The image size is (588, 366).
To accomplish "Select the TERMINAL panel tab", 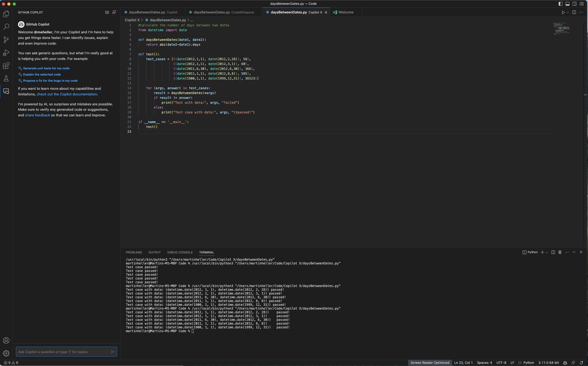I will (207, 252).
